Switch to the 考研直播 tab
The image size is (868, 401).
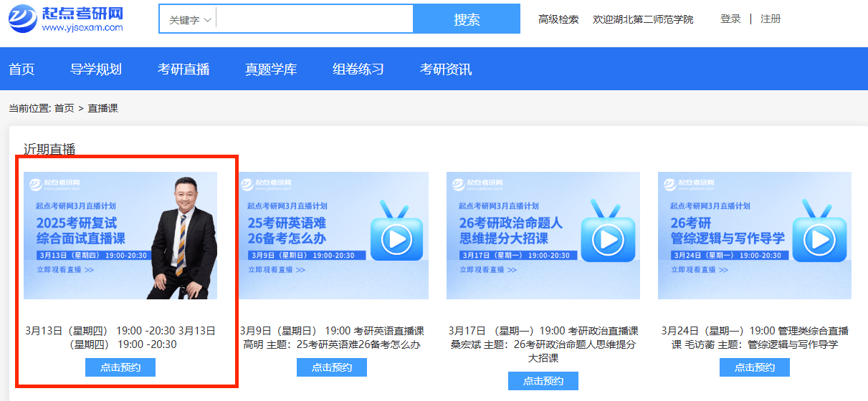pos(183,69)
